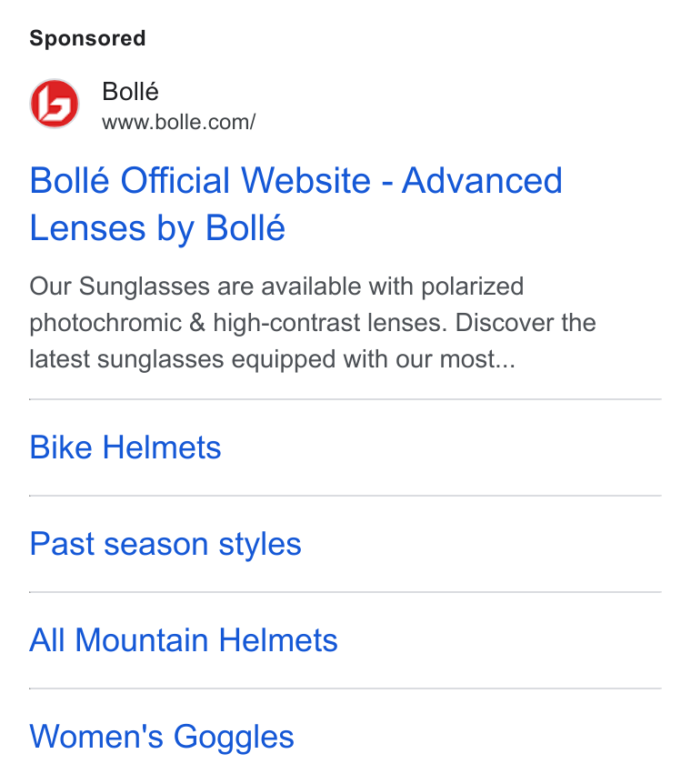
Task: Click "Helmets" in the Bike Helmets link
Action: coord(162,447)
